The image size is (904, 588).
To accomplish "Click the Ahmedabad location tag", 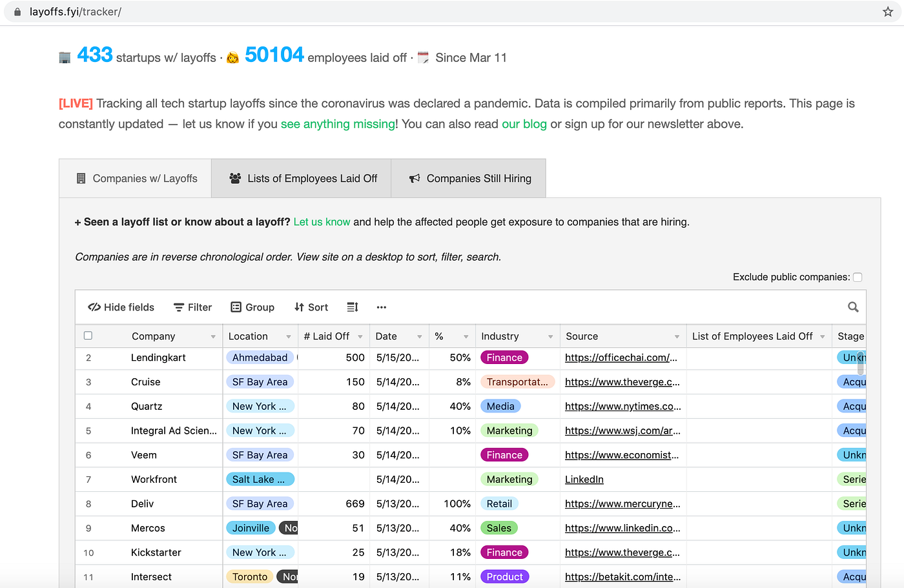I will point(260,358).
